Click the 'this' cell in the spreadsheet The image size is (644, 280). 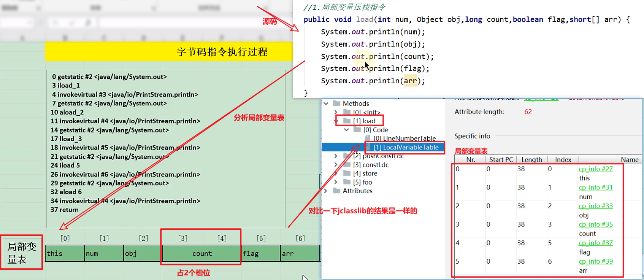click(x=65, y=253)
